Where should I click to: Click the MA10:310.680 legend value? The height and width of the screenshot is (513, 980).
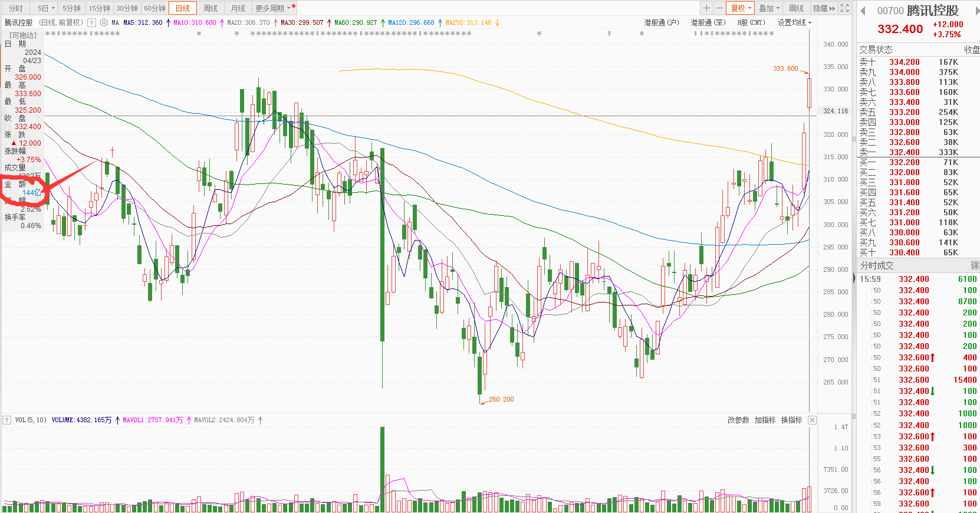[x=195, y=22]
